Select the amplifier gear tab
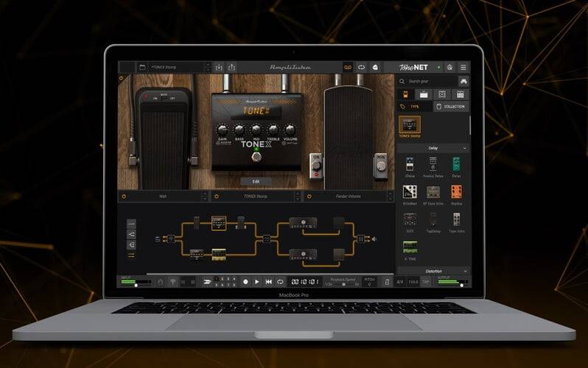 pyautogui.click(x=424, y=94)
